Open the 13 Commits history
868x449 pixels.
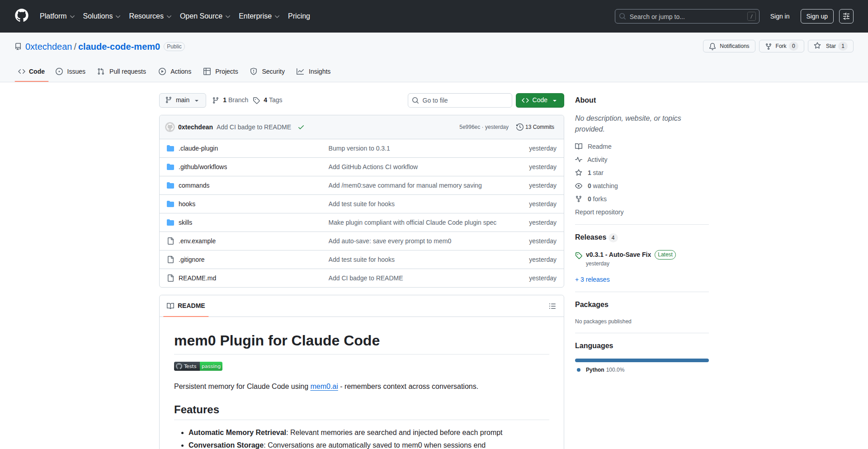tap(535, 127)
